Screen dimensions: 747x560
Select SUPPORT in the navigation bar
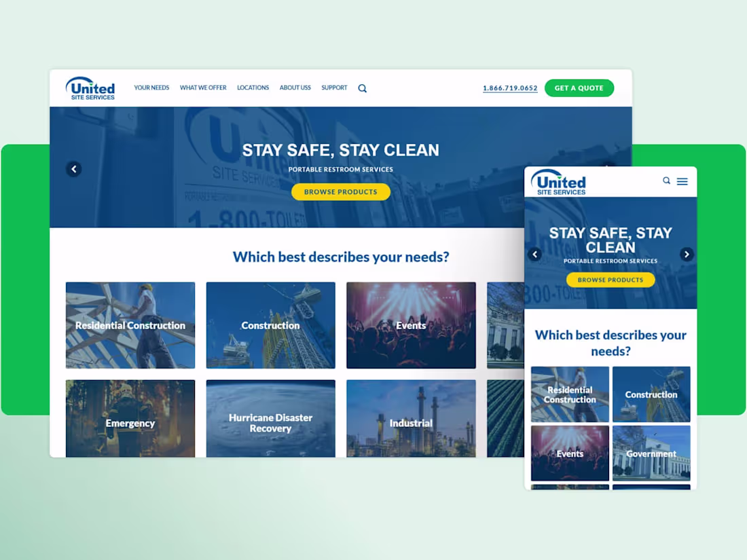pos(334,88)
